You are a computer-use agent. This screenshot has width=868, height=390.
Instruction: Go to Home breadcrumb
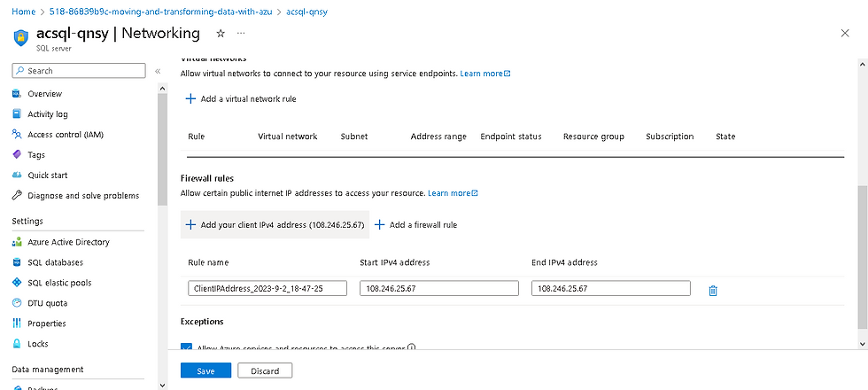22,12
